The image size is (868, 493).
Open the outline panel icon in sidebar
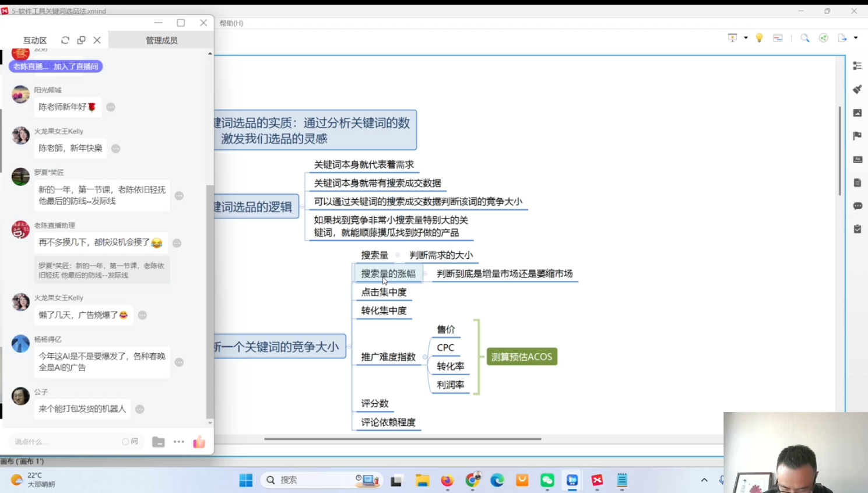click(857, 66)
